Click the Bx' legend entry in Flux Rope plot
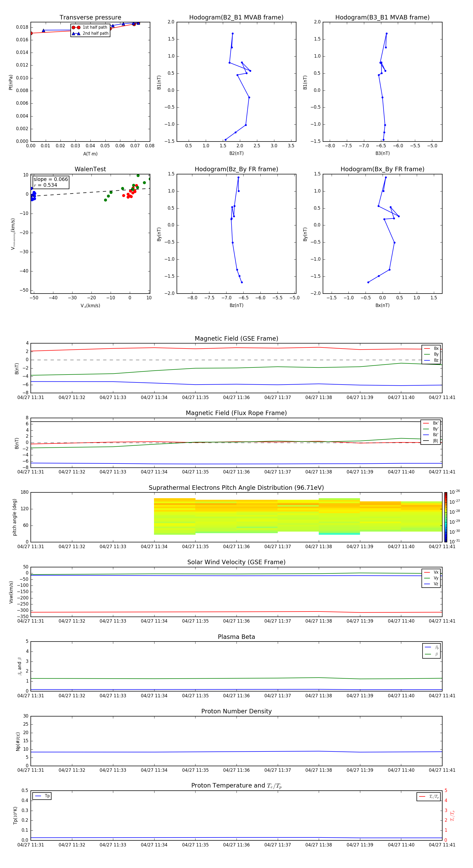The width and height of the screenshot is (473, 868). click(431, 423)
